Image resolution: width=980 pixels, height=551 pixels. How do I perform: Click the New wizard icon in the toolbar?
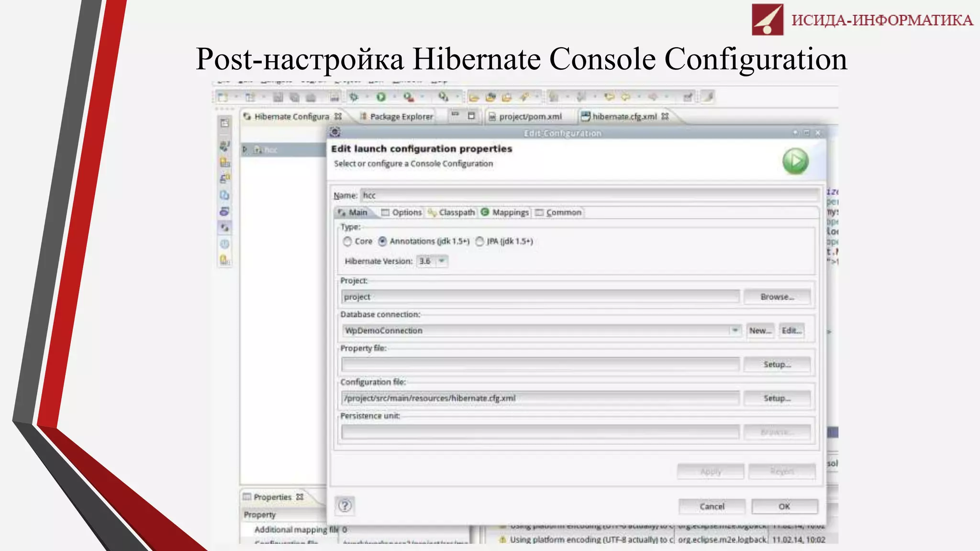(x=223, y=98)
